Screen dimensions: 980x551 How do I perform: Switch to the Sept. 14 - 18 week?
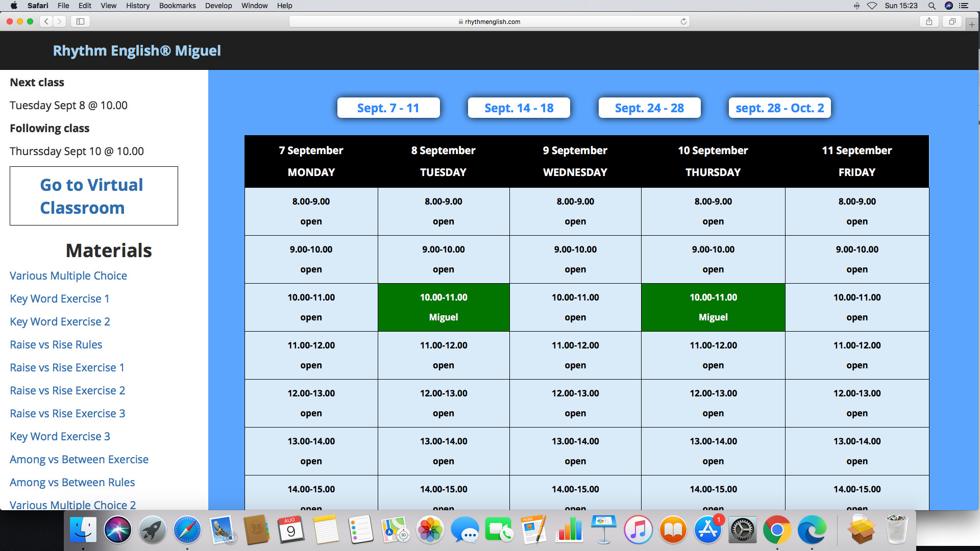[x=519, y=108]
